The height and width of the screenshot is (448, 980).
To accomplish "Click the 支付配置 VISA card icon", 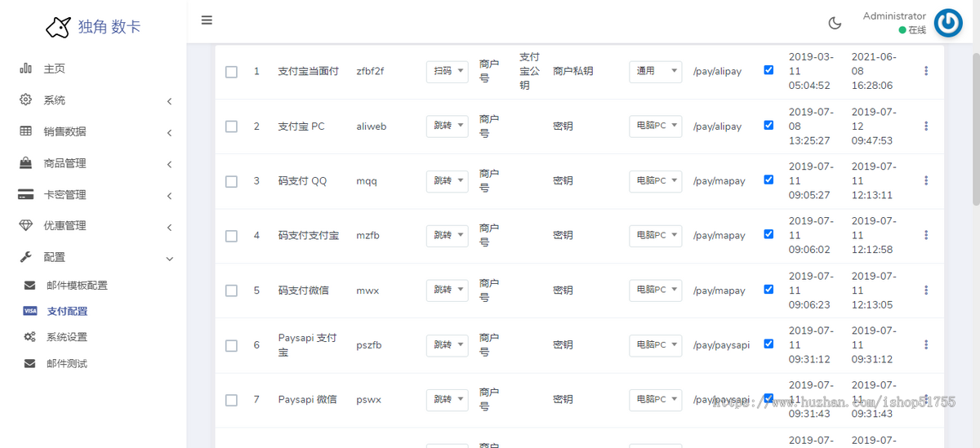I will tap(30, 311).
